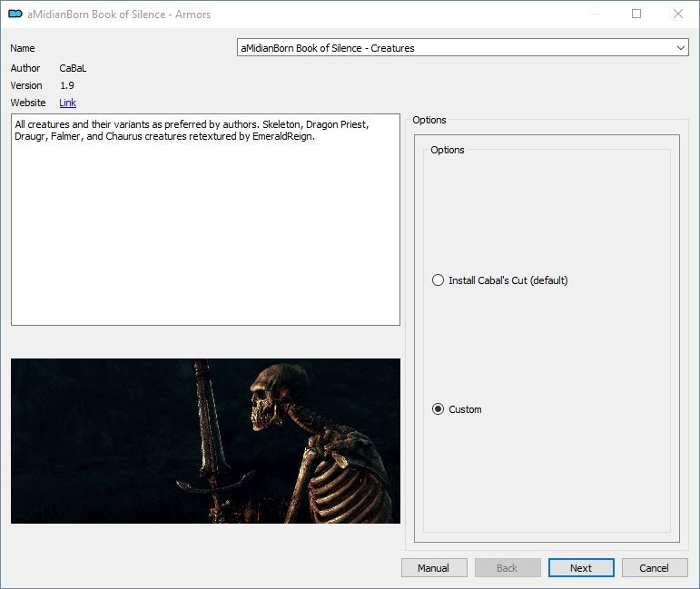Close the installer window

[x=678, y=14]
